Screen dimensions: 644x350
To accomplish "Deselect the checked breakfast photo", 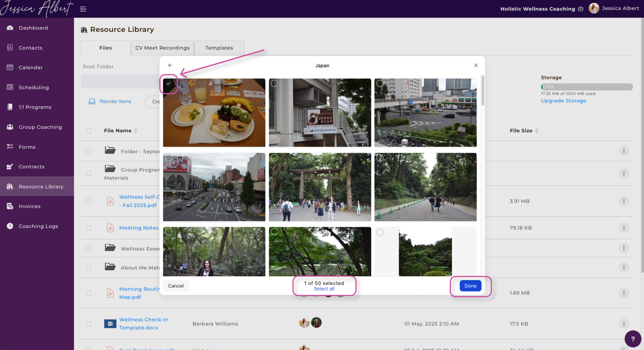I will pyautogui.click(x=168, y=84).
